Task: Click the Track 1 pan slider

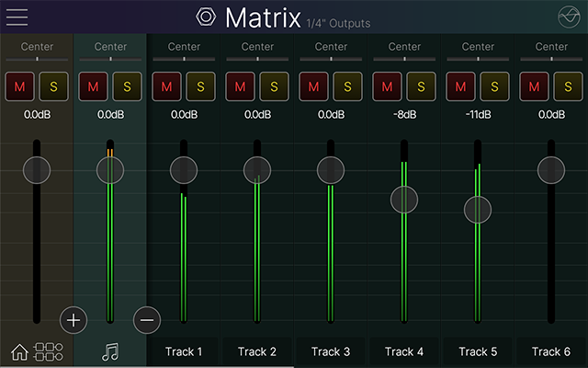Action: click(x=184, y=59)
